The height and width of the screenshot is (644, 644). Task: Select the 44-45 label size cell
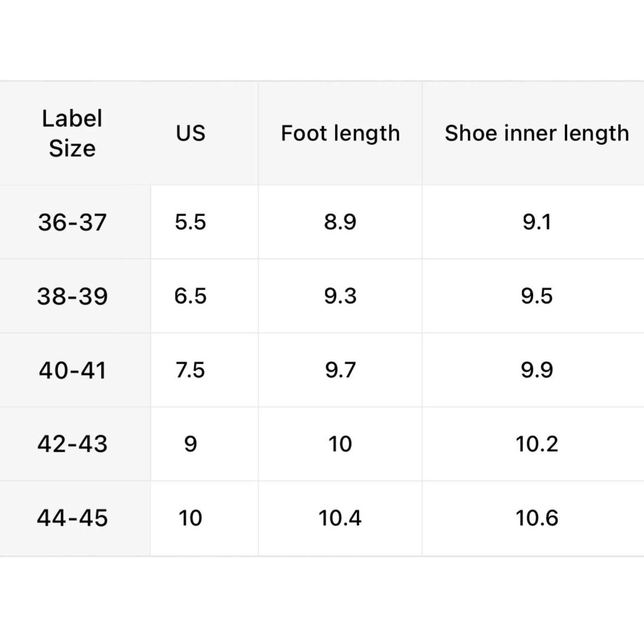(73, 518)
